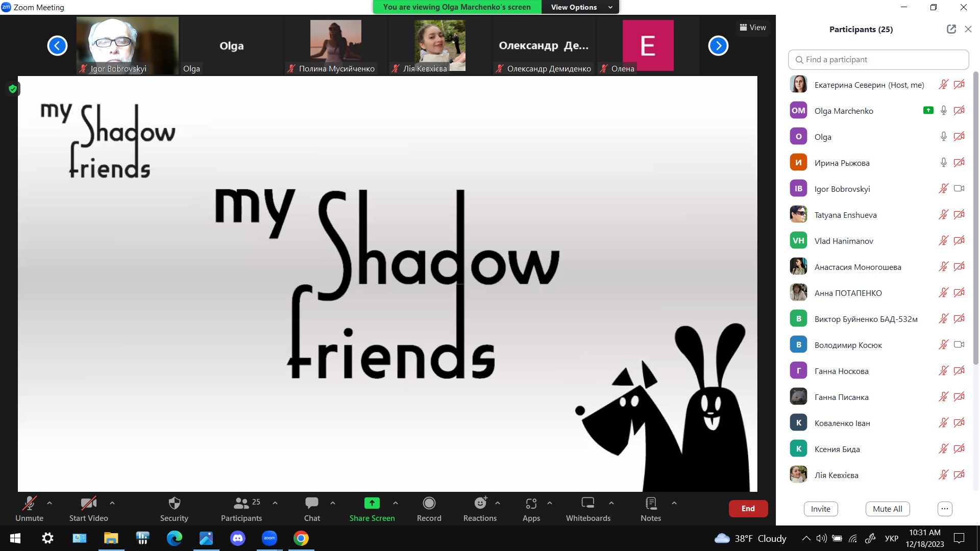This screenshot has height=551, width=980.
Task: Click the Mute All button
Action: (x=887, y=509)
